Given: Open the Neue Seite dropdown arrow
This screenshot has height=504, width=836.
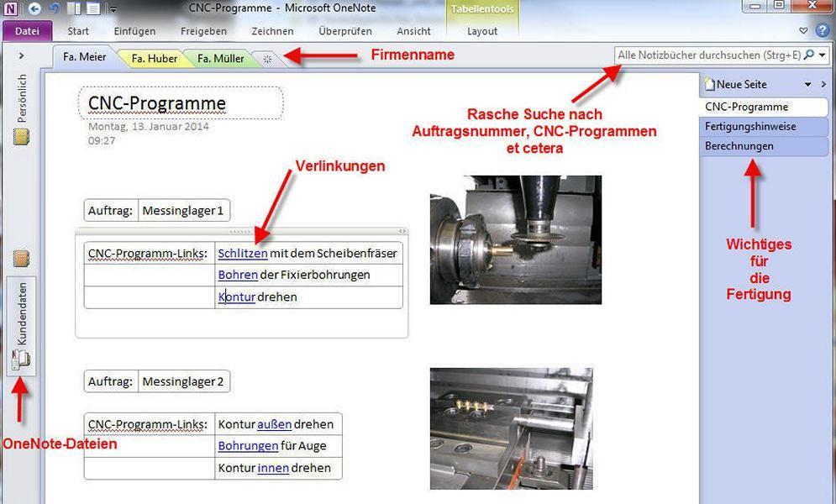Looking at the screenshot, I should coord(807,84).
